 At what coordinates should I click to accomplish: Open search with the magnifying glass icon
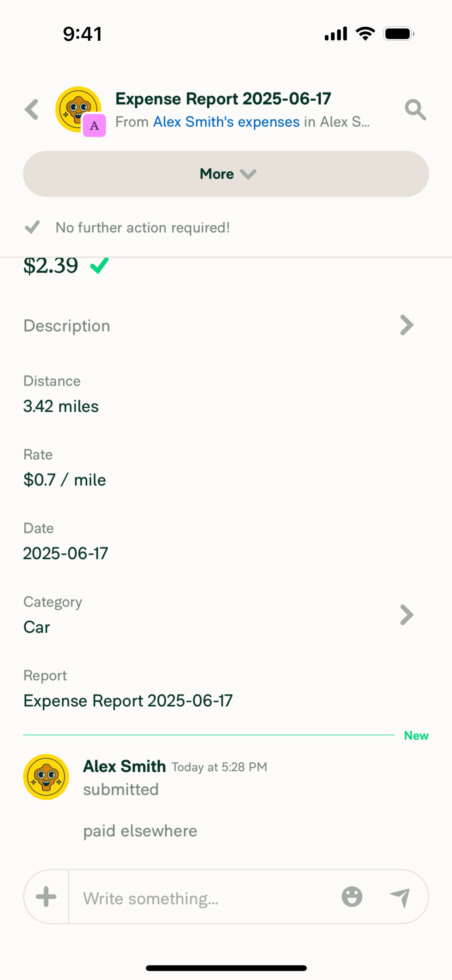click(x=415, y=110)
